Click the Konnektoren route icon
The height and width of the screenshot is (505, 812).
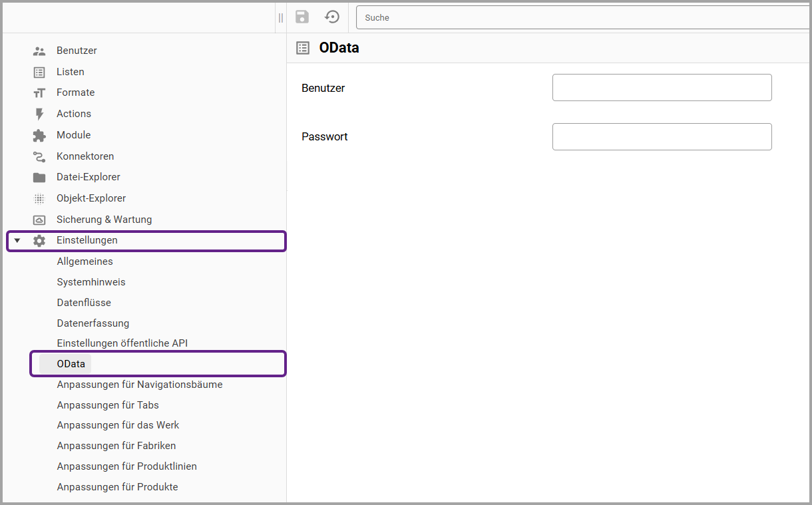pos(39,156)
